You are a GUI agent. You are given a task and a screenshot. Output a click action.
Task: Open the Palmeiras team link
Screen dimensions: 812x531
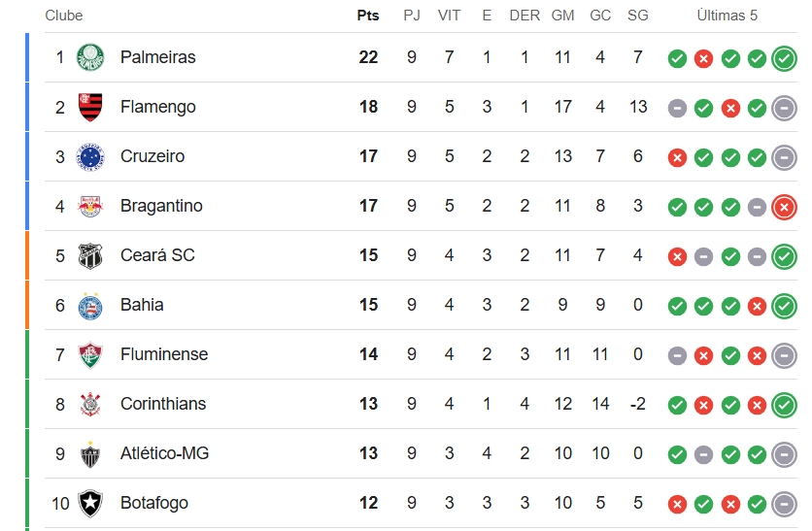coord(158,57)
